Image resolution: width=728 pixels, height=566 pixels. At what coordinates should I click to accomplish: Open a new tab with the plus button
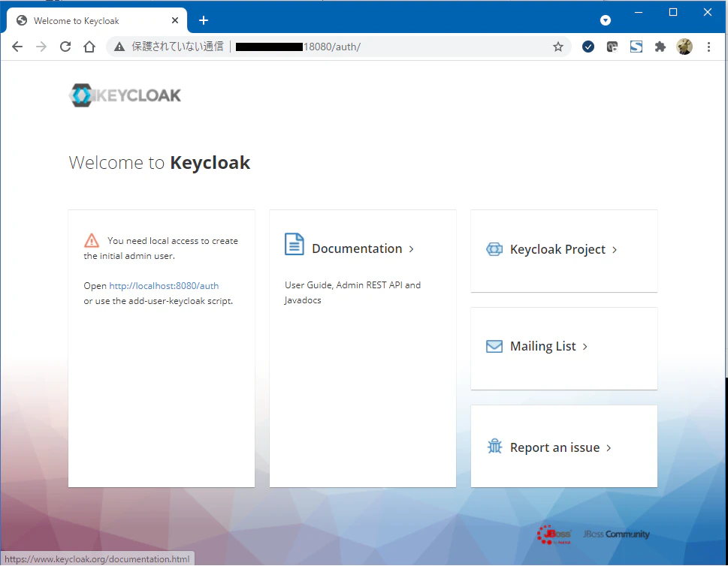(204, 20)
